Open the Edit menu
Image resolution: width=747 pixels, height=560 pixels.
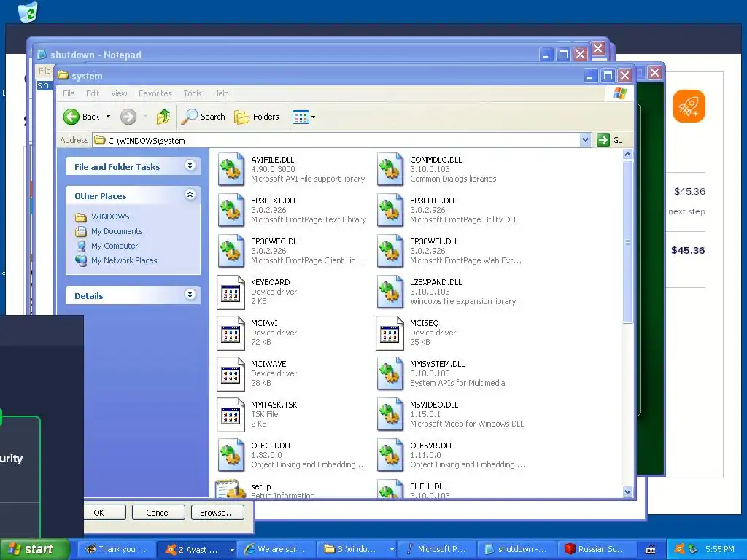(93, 93)
